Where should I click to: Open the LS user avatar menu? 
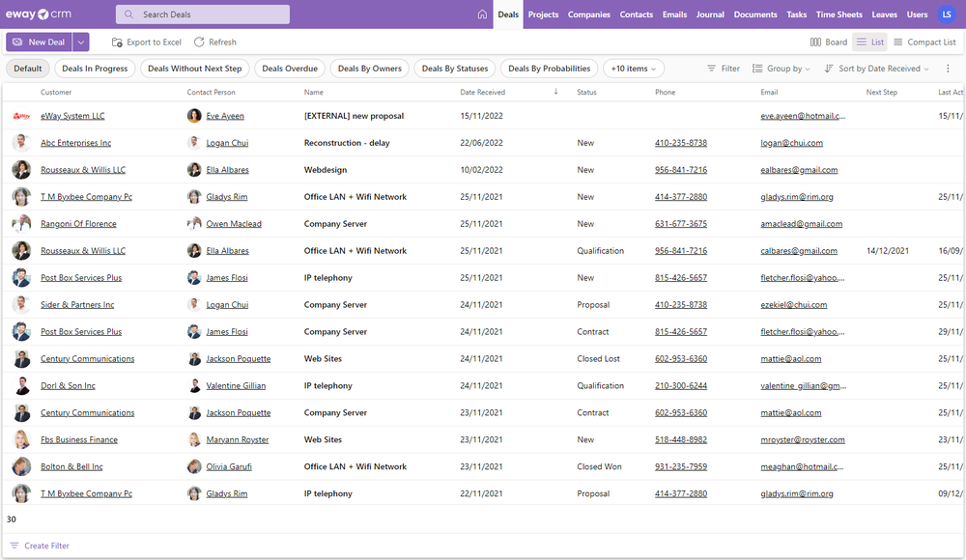947,14
